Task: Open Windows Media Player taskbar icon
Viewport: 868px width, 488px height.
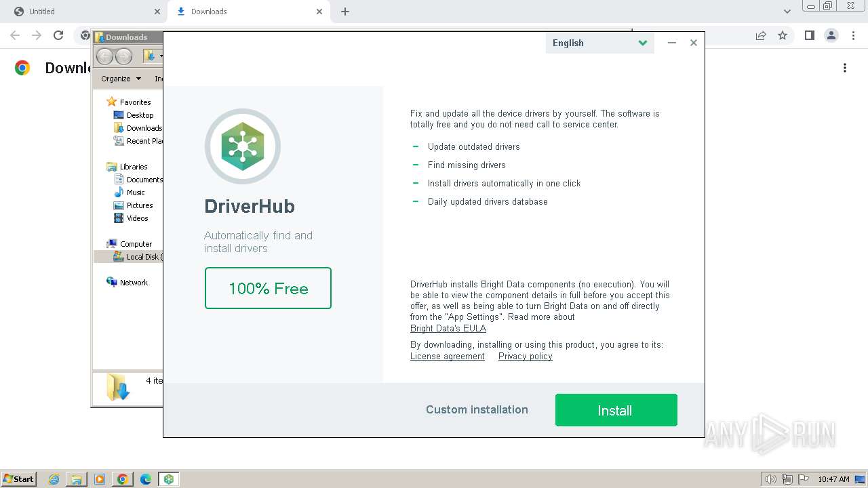Action: tap(100, 479)
